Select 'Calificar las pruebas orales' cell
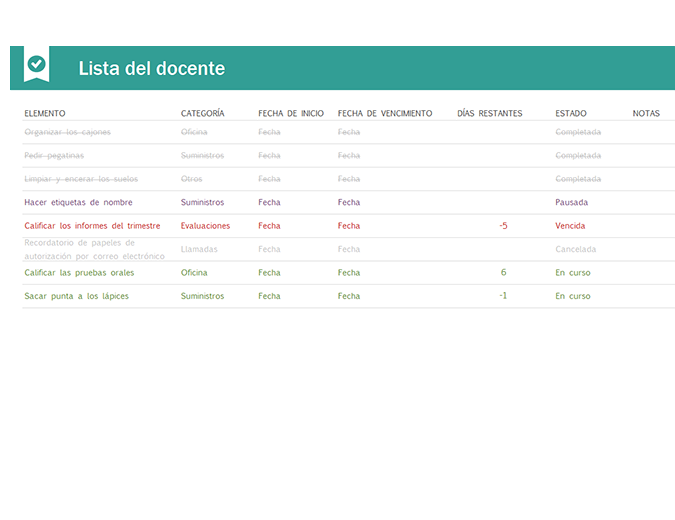Screen dimensions: 675x520 pos(79,272)
